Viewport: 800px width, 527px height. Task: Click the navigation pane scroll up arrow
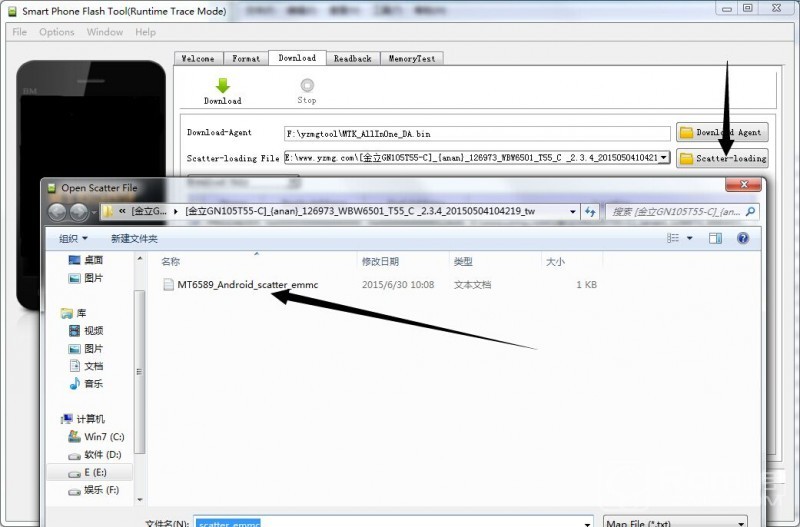[x=140, y=259]
